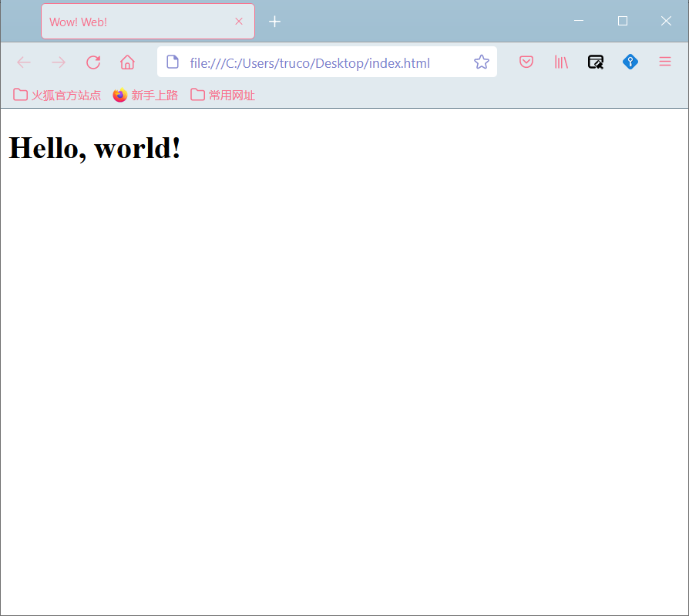Click the black window-with-brush extension icon
689x616 pixels.
[x=596, y=62]
